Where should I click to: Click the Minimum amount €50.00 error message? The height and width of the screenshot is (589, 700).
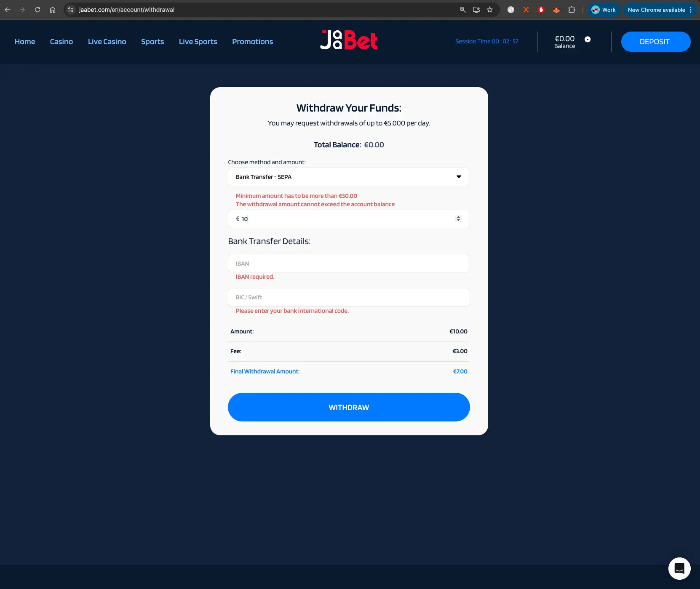pyautogui.click(x=297, y=196)
